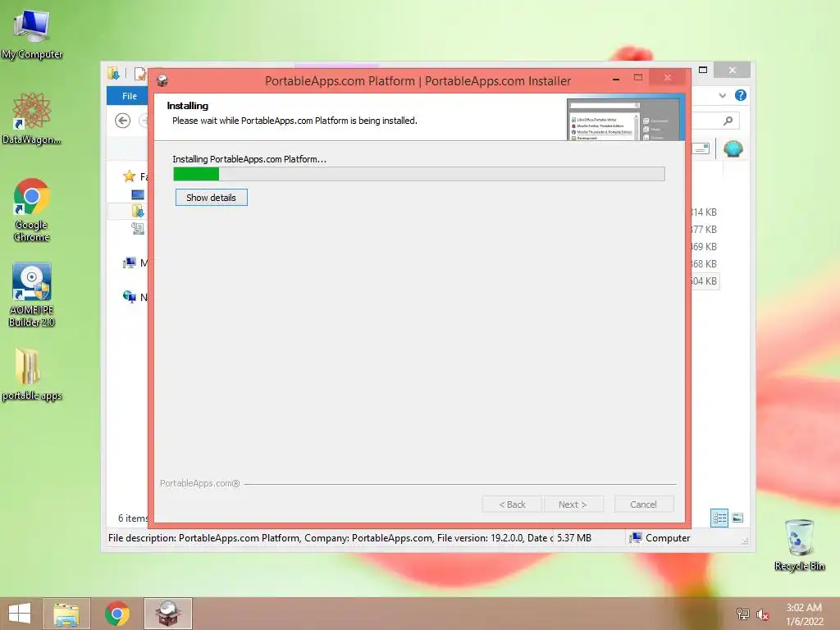Screen dimensions: 840x630
Task: Select the 504 KB file size entry
Action: (703, 281)
